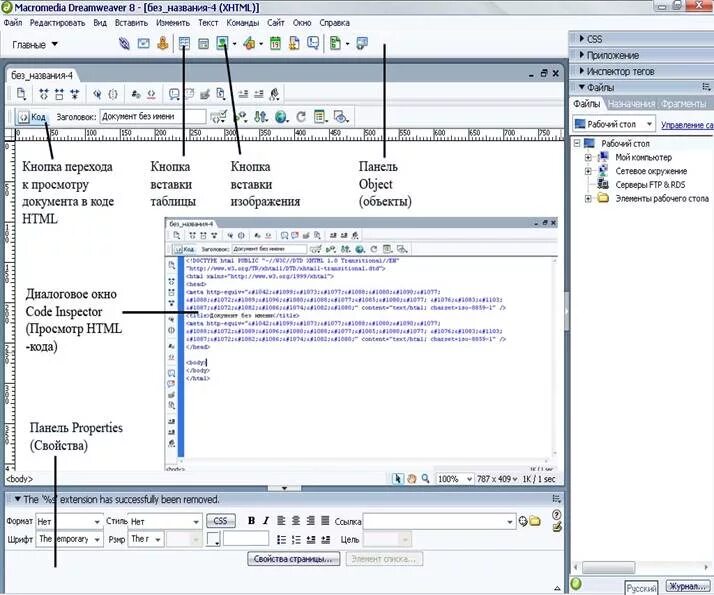Click the Tag Chooser icon
This screenshot has height=595, width=714.
tap(362, 44)
